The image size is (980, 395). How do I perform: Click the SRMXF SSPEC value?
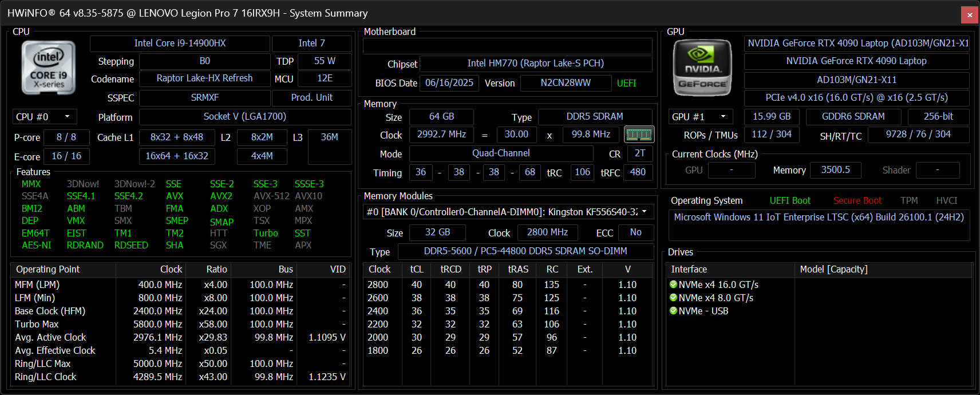click(204, 98)
